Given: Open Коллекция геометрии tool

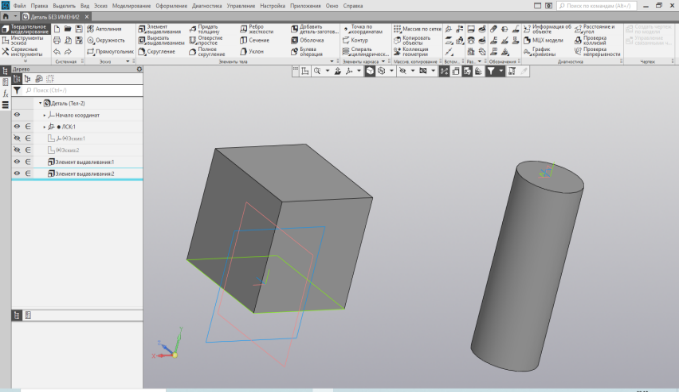Looking at the screenshot, I should coord(411,52).
